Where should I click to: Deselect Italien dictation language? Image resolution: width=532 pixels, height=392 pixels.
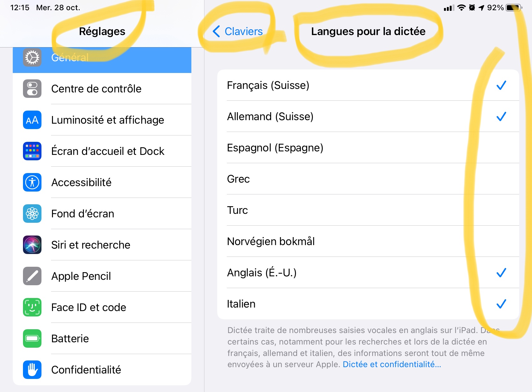click(501, 304)
